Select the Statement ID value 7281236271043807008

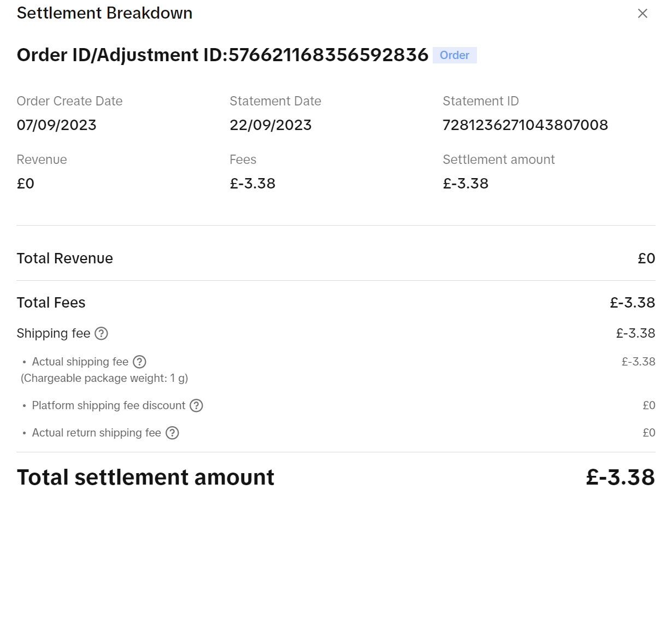(525, 125)
